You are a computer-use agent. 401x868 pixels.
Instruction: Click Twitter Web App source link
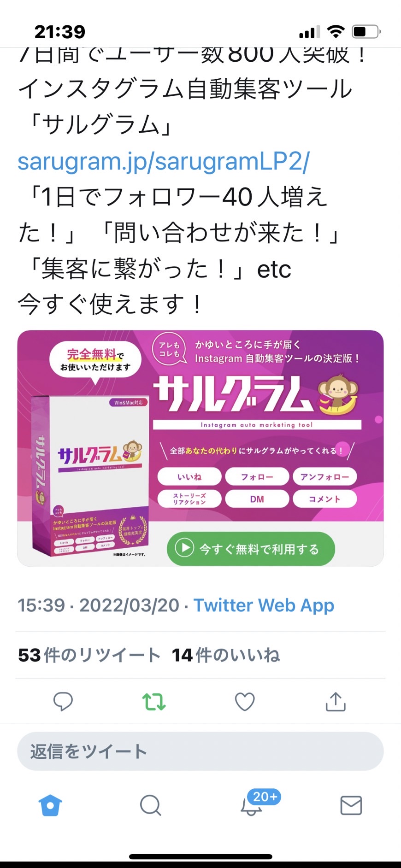tap(264, 605)
